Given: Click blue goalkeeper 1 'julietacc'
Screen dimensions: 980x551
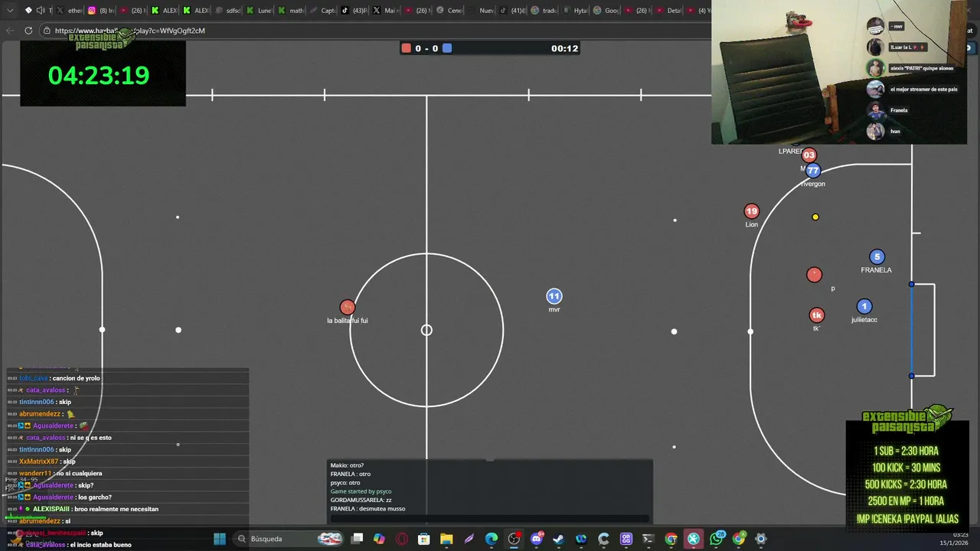Looking at the screenshot, I should tap(864, 307).
